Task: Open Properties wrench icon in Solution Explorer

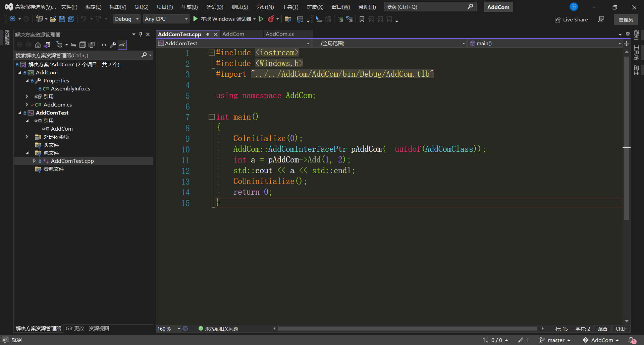Action: (x=113, y=45)
